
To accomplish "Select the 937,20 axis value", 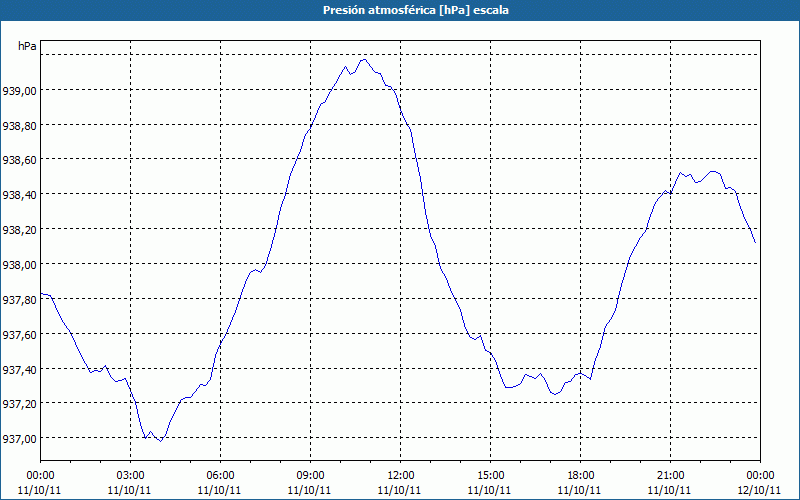I will pos(20,404).
